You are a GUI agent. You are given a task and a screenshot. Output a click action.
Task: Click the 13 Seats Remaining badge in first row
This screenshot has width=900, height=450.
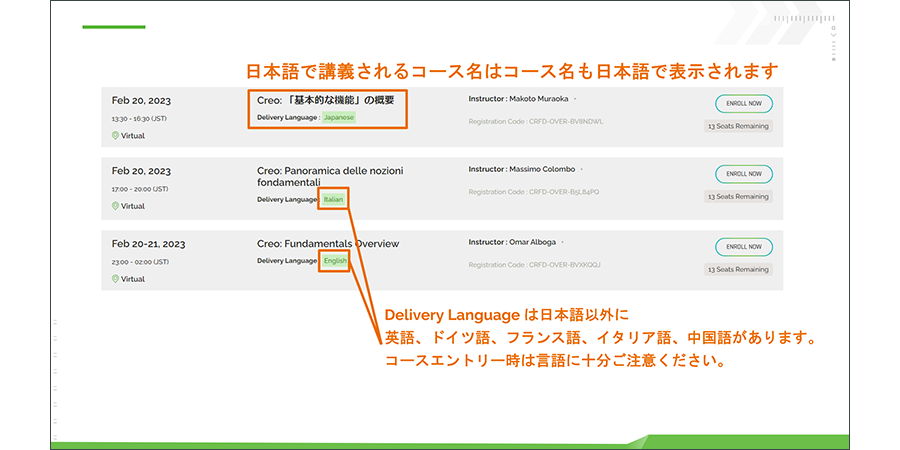click(738, 126)
